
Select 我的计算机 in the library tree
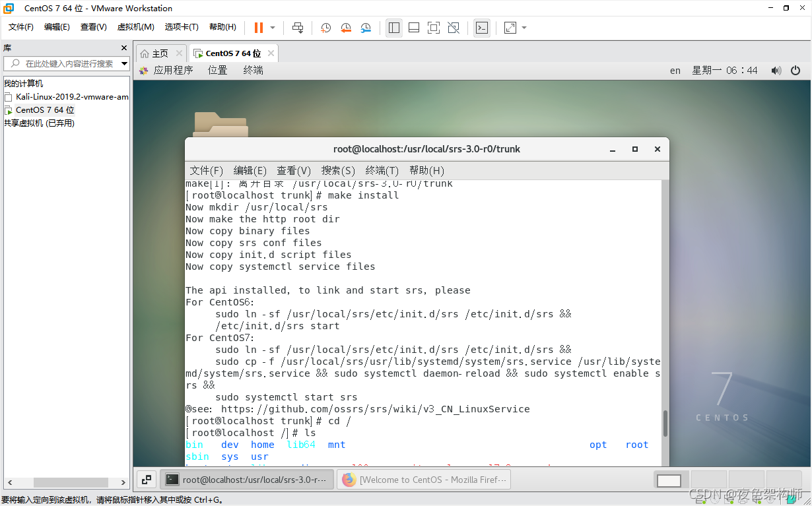point(24,83)
